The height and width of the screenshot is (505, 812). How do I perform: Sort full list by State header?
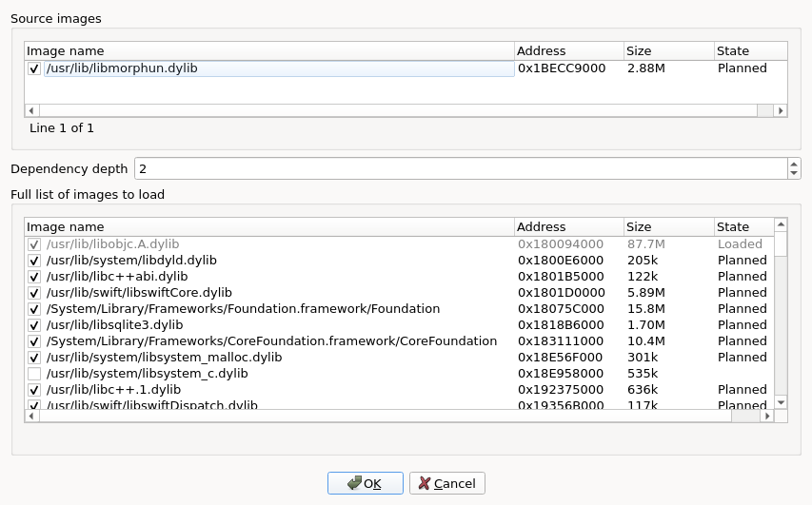point(744,226)
